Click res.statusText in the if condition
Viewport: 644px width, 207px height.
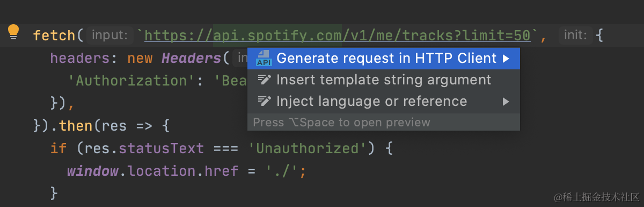point(144,148)
